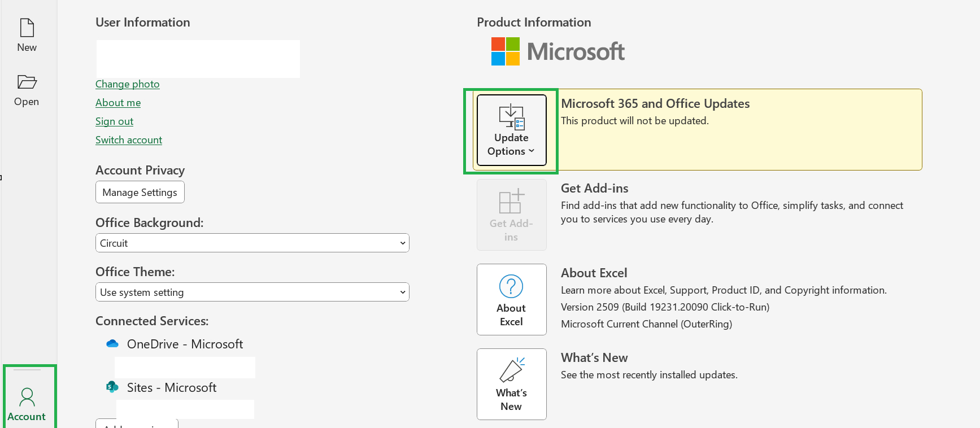The width and height of the screenshot is (980, 428).
Task: Click the Change photo link
Action: pos(128,84)
